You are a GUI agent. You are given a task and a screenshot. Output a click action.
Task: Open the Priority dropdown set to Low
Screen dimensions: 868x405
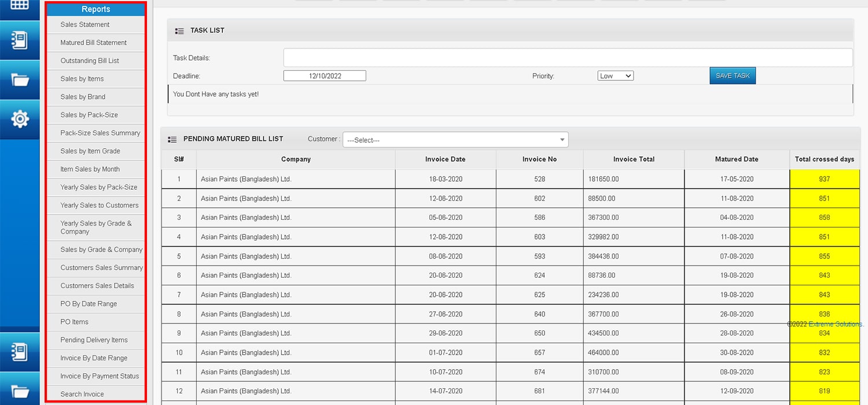pos(615,76)
